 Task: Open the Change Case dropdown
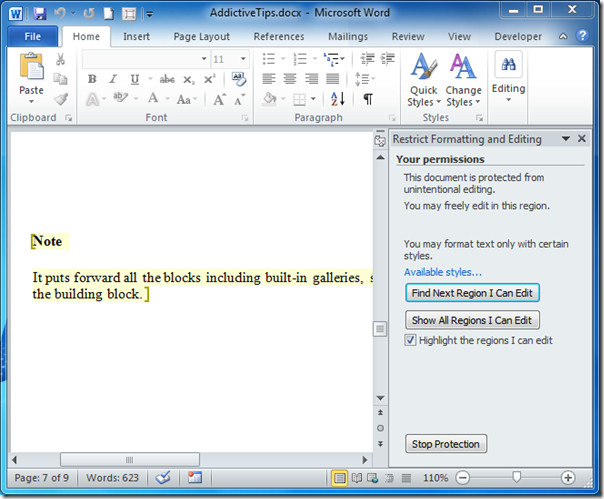pyautogui.click(x=187, y=99)
